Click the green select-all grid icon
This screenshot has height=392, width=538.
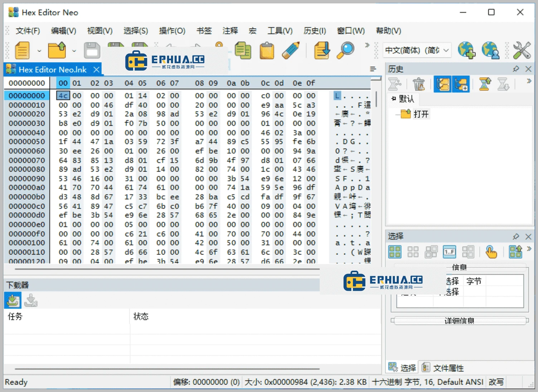coord(395,252)
